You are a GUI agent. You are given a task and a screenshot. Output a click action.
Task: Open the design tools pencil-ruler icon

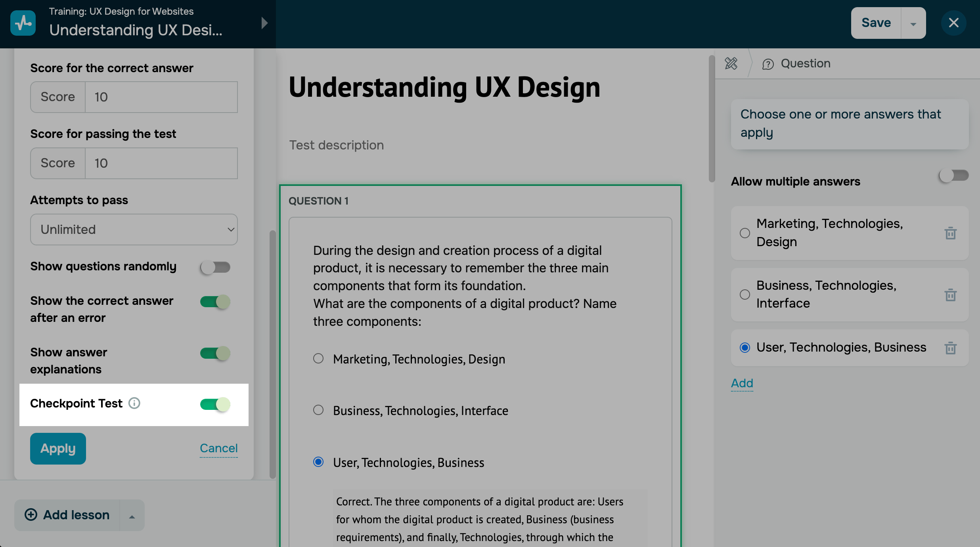(731, 63)
